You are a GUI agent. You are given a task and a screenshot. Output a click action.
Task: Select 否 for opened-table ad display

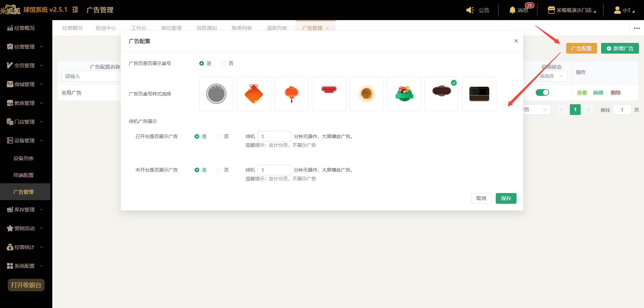(223, 136)
